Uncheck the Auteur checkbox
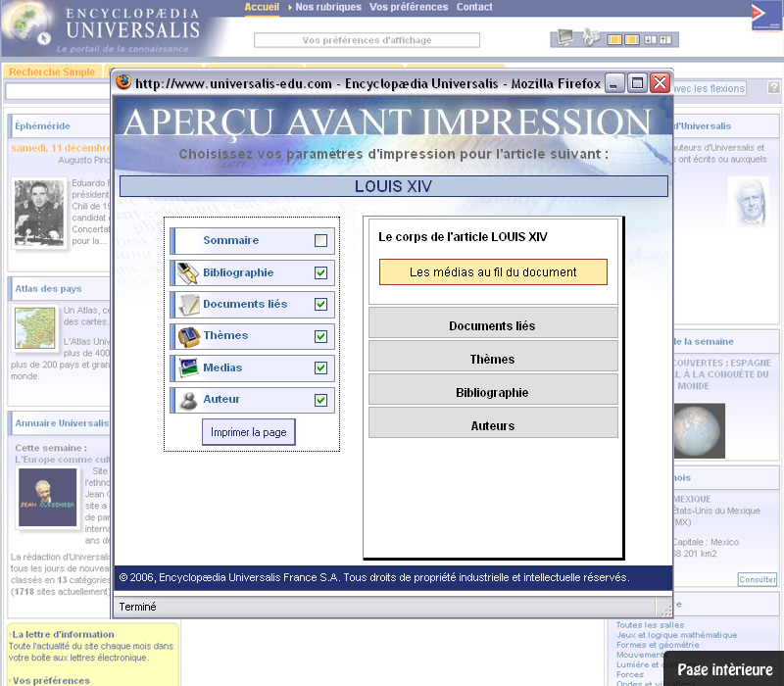This screenshot has width=784, height=686. [321, 400]
